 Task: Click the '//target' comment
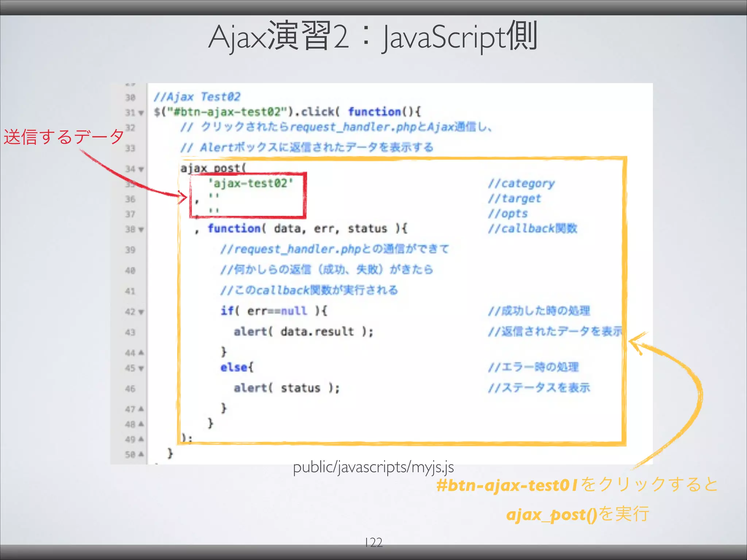pyautogui.click(x=514, y=199)
